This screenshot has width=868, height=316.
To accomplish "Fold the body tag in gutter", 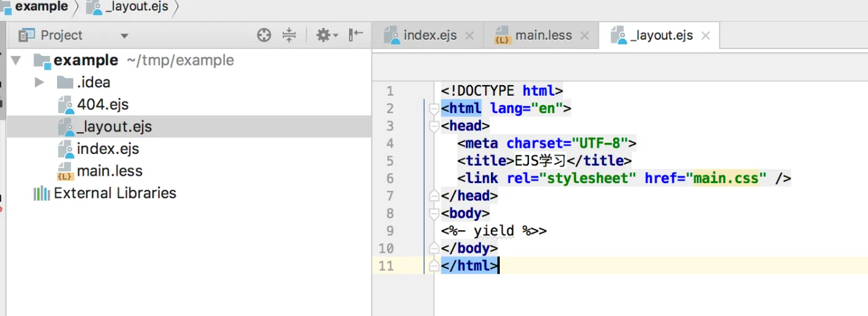I will coord(434,214).
